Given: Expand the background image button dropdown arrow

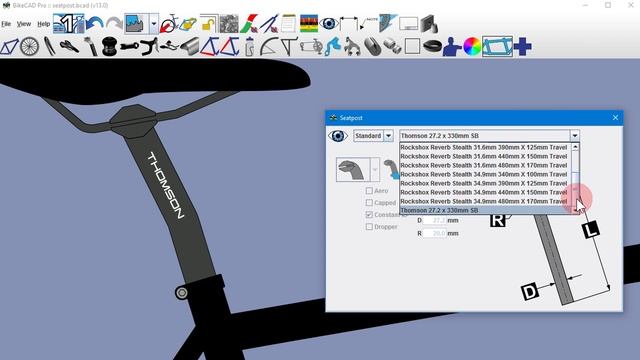Looking at the screenshot, I should click(153, 24).
